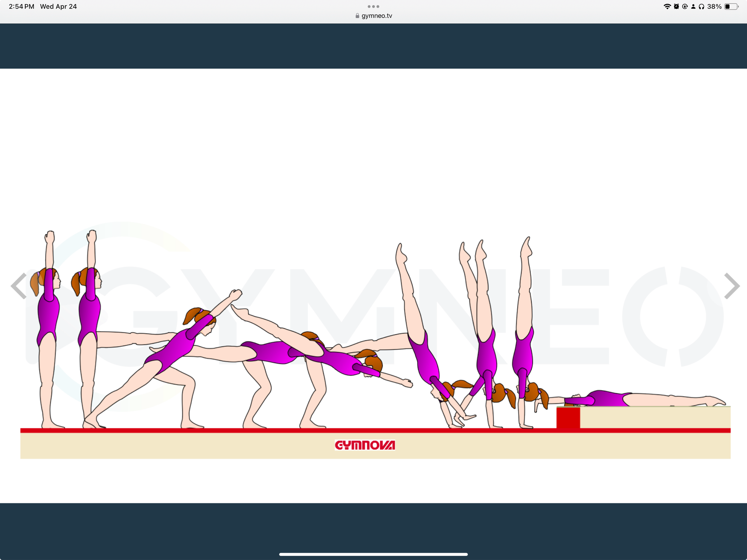
Task: Tap the Wi-Fi status icon
Action: [668, 6]
